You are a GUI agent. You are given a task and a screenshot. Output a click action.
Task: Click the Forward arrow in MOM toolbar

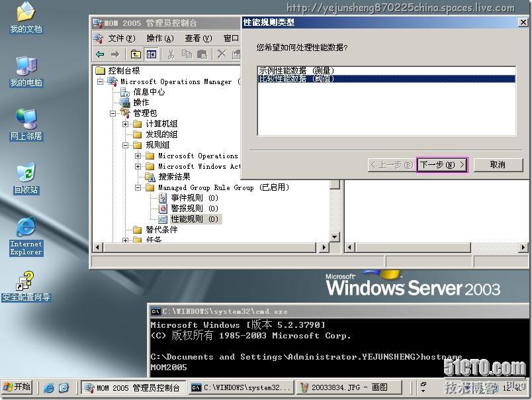click(x=115, y=54)
